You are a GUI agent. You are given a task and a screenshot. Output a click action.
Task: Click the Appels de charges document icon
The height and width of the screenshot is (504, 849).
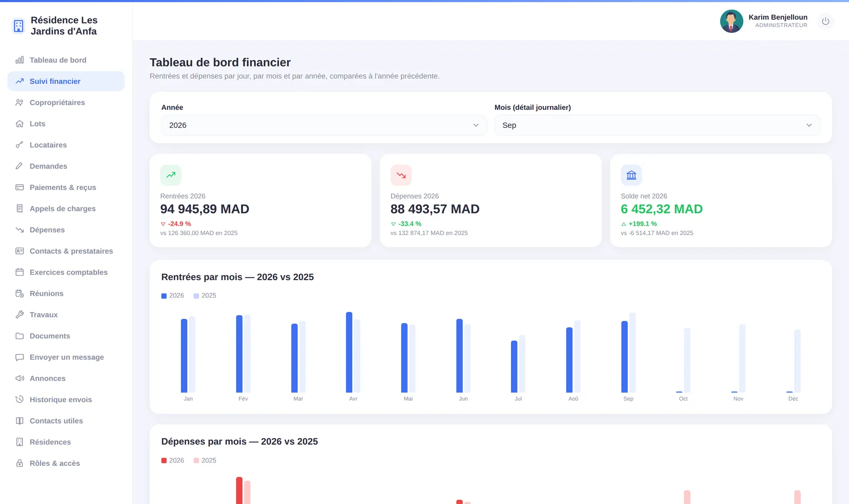(x=20, y=208)
